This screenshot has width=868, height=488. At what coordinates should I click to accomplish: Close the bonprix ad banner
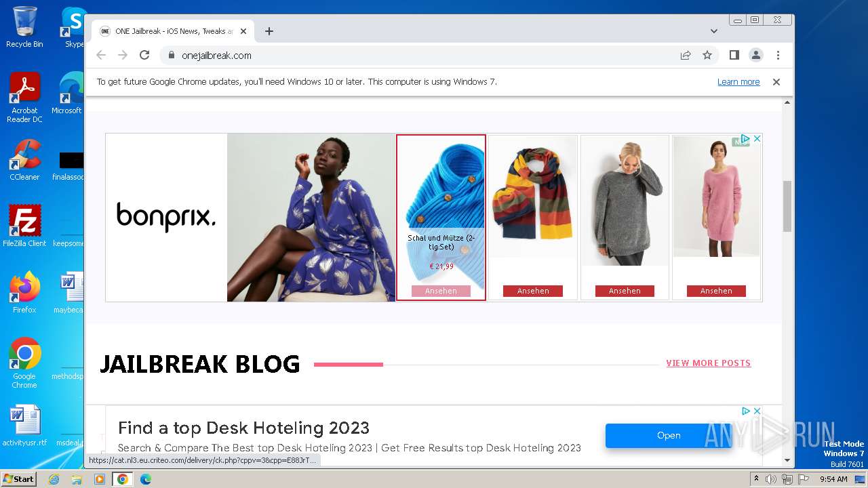(x=757, y=138)
